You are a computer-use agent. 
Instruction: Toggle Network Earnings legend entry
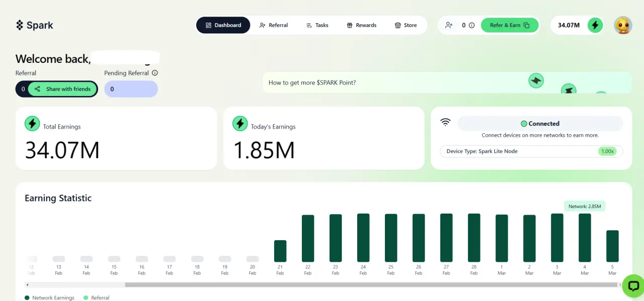49,298
